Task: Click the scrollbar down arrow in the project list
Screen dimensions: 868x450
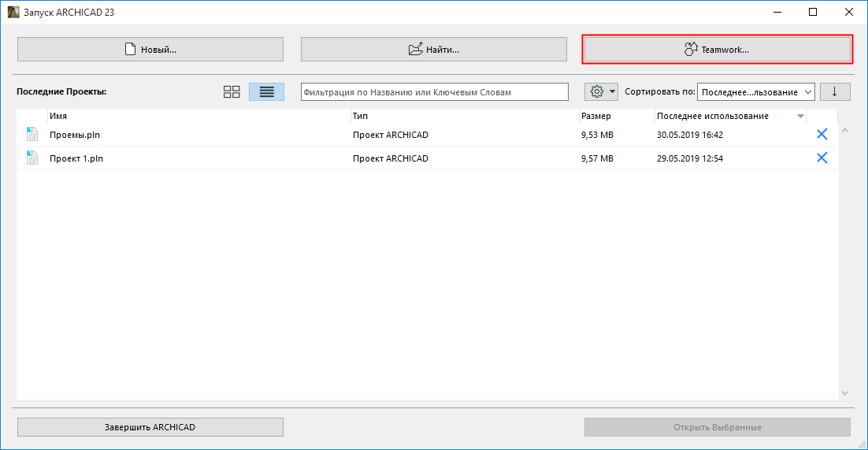Action: (844, 392)
